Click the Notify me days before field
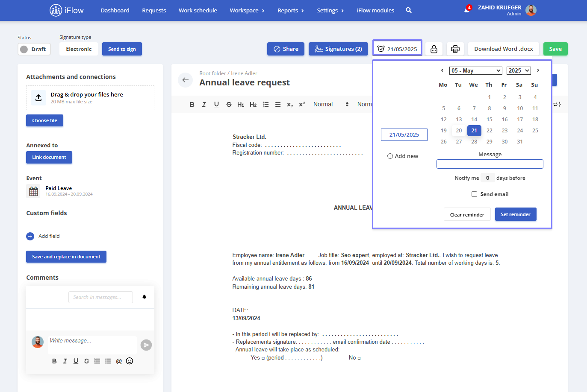This screenshot has height=392, width=587. (487, 178)
